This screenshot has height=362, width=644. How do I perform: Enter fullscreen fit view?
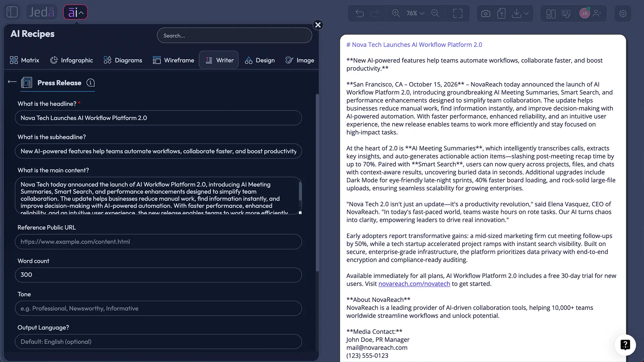click(458, 13)
